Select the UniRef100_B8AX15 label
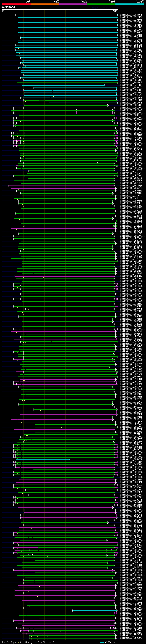This screenshot has width=146, height=644. click(131, 88)
